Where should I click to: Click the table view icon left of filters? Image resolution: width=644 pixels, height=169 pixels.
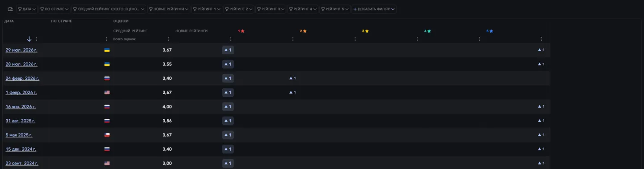[10, 9]
